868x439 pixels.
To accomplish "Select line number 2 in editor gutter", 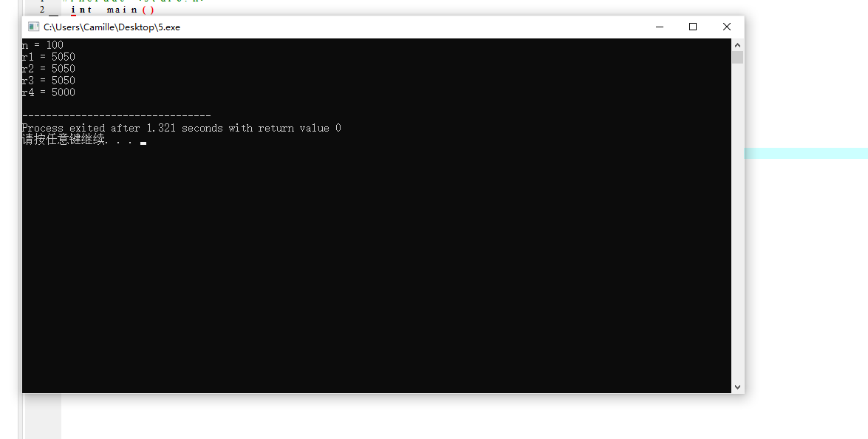I will [x=42, y=10].
